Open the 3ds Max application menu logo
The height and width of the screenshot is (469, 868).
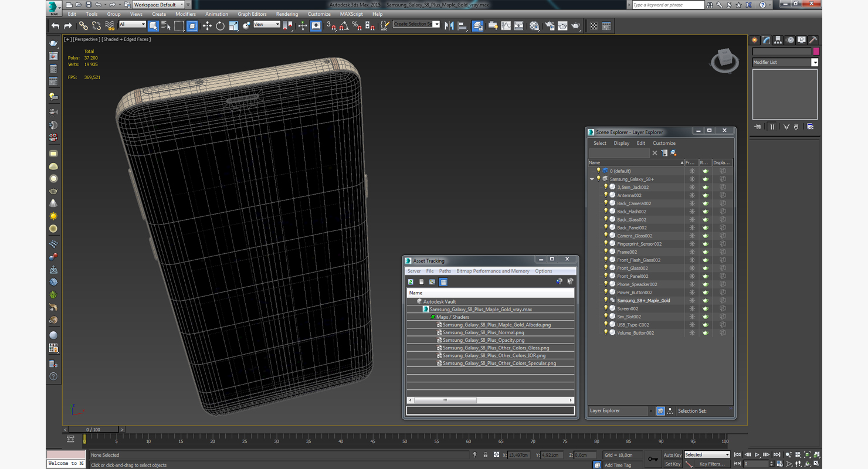54,7
